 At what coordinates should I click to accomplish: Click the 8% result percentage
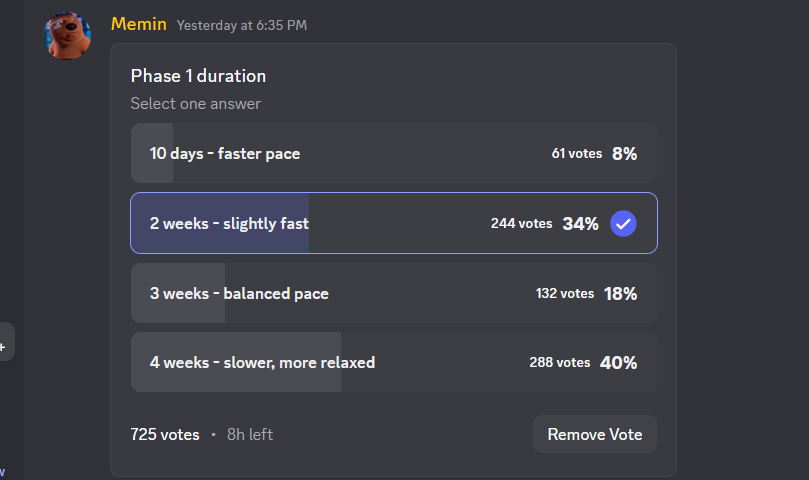tap(624, 154)
